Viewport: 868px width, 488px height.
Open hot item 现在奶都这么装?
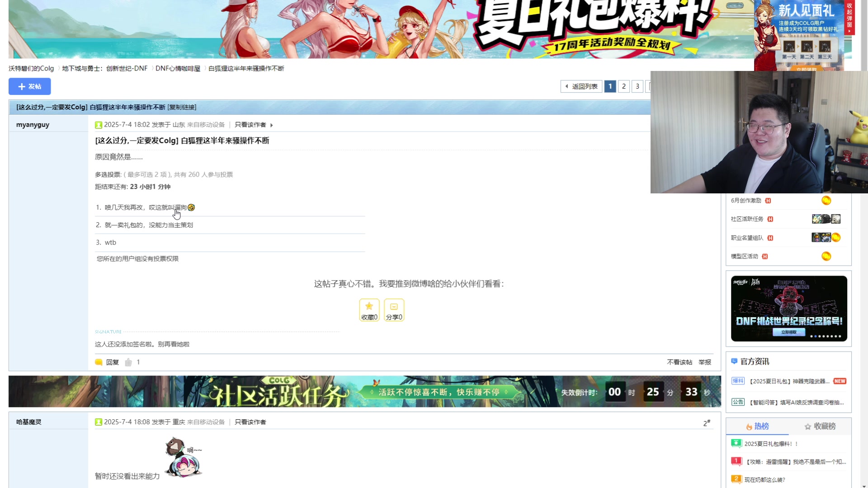pyautogui.click(x=765, y=480)
